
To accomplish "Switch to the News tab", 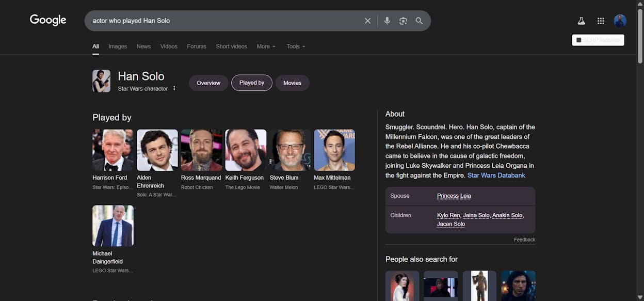I will point(143,46).
